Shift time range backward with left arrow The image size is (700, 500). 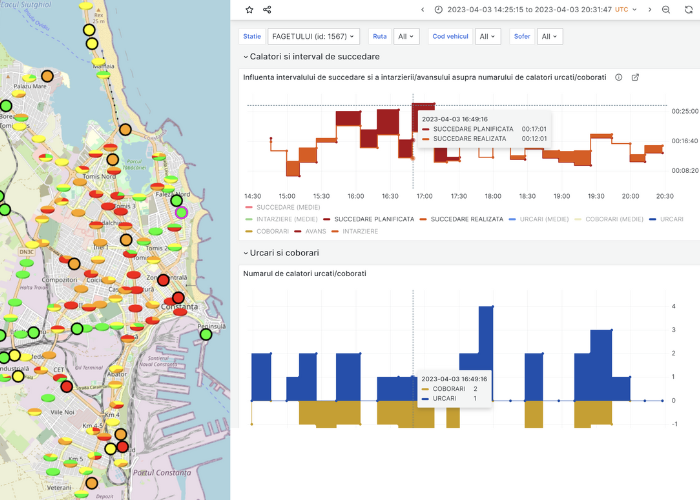coord(422,9)
